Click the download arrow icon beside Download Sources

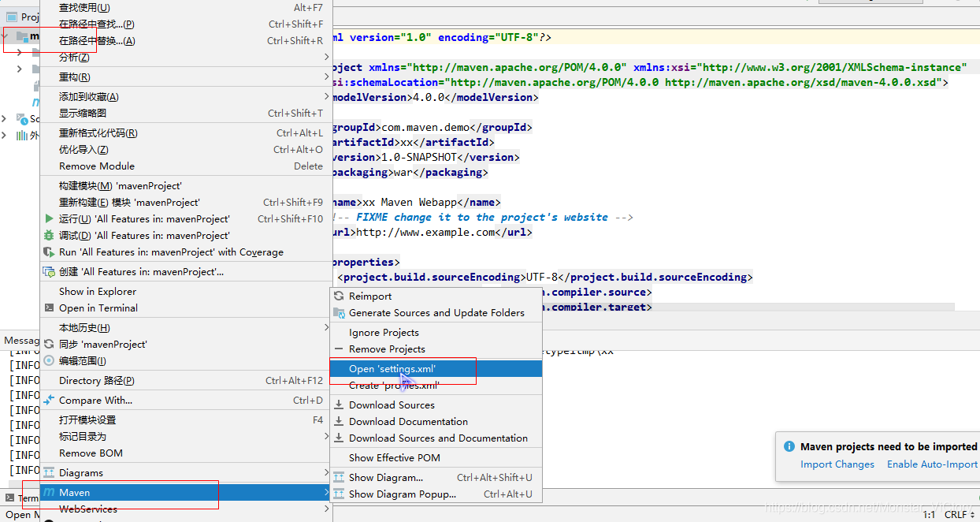click(x=340, y=405)
